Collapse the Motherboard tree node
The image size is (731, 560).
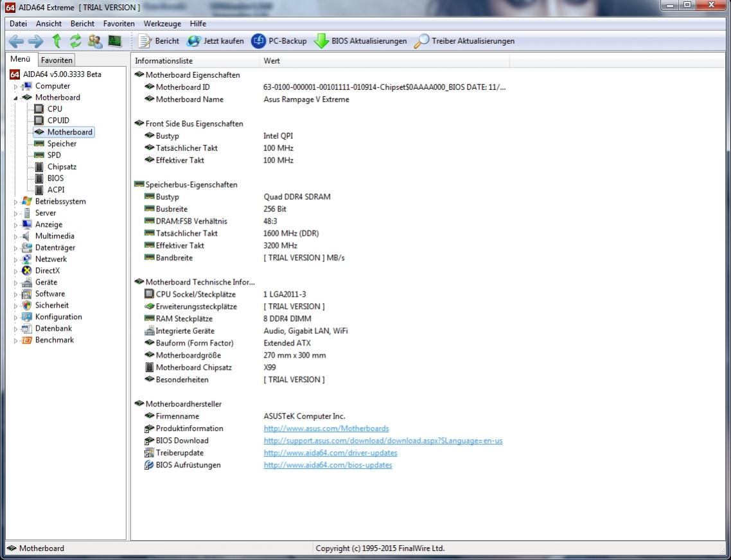coord(15,98)
